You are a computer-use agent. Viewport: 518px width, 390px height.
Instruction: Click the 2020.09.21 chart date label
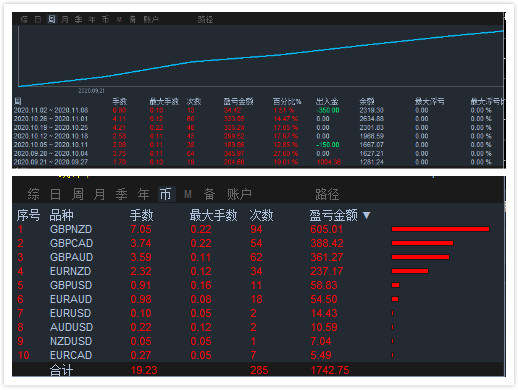pyautogui.click(x=91, y=91)
